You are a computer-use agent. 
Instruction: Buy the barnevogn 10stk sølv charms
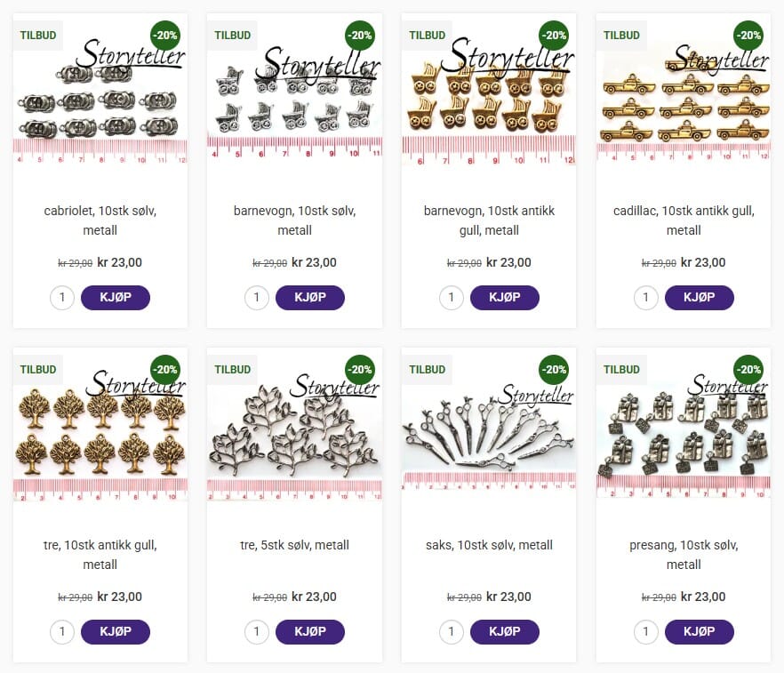point(309,298)
